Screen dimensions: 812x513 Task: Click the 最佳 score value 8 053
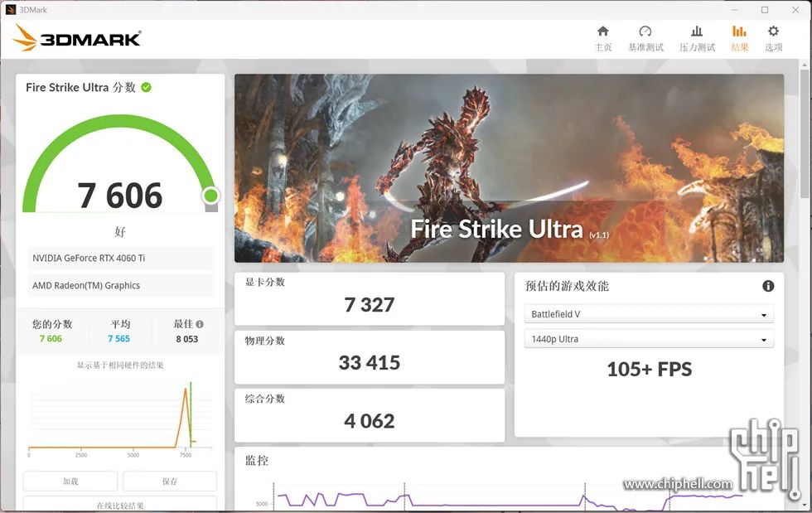coord(187,339)
